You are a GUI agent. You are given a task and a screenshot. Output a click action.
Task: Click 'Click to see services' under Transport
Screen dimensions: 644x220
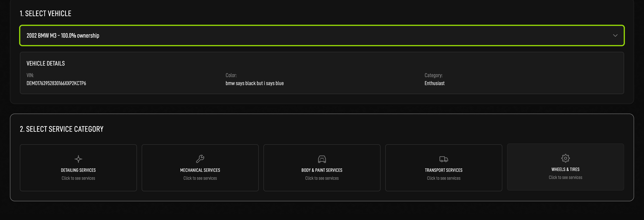tap(444, 178)
